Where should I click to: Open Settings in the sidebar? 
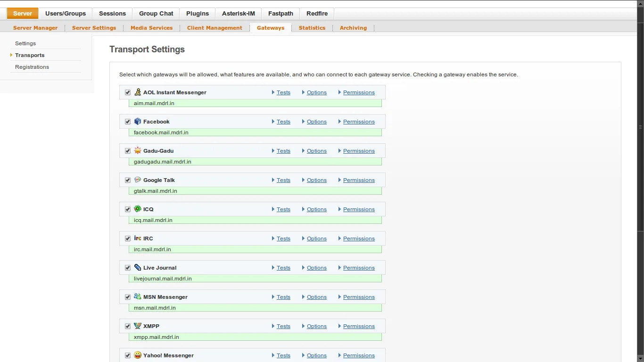[25, 43]
